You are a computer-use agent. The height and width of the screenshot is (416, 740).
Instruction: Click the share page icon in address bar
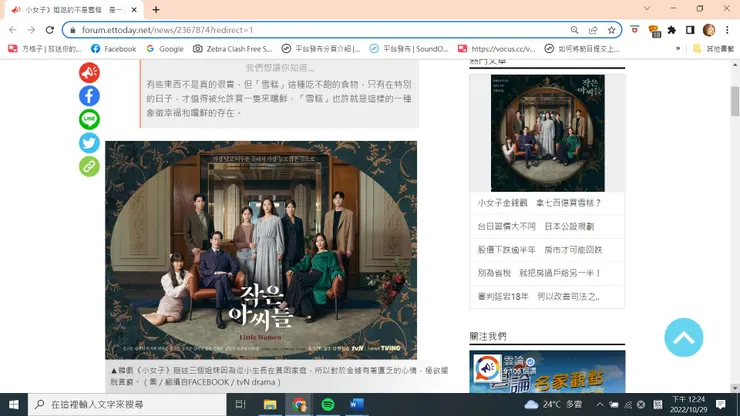(x=593, y=30)
